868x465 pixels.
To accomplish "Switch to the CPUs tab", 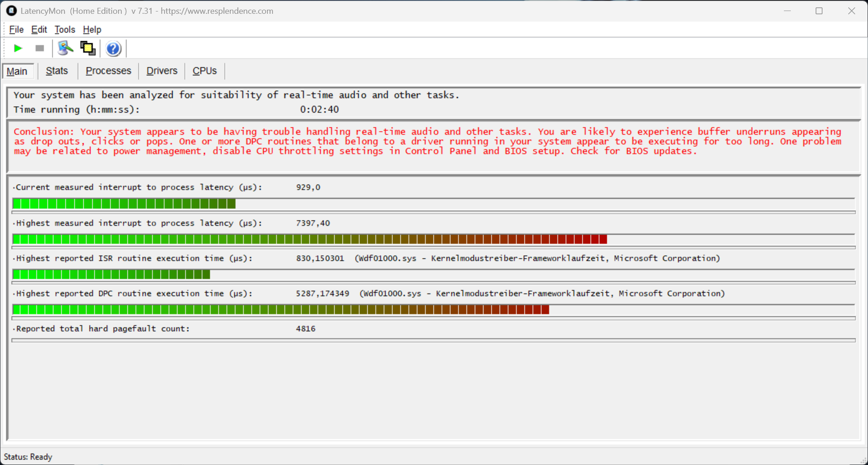I will 204,71.
